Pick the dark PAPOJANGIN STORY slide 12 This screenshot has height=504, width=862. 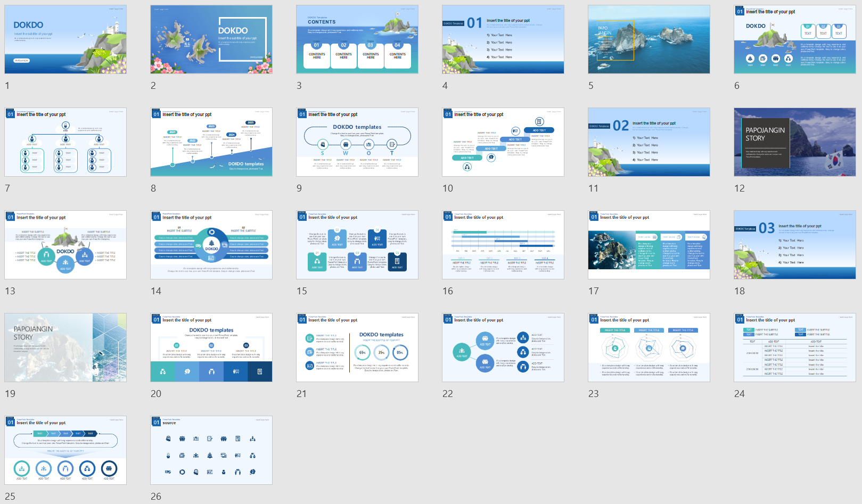coord(795,142)
